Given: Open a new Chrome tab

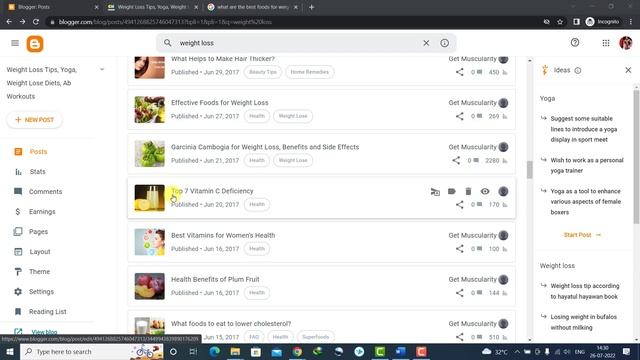Looking at the screenshot, I should coord(311,7).
